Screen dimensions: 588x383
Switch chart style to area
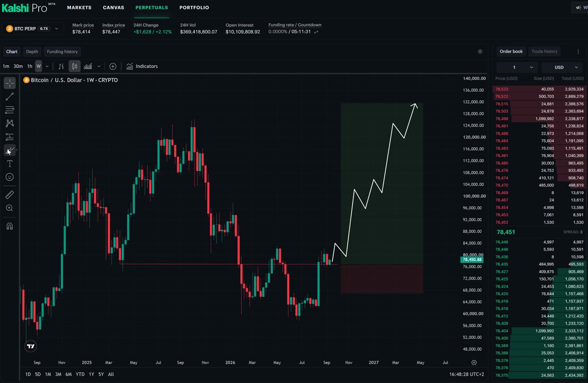click(88, 66)
